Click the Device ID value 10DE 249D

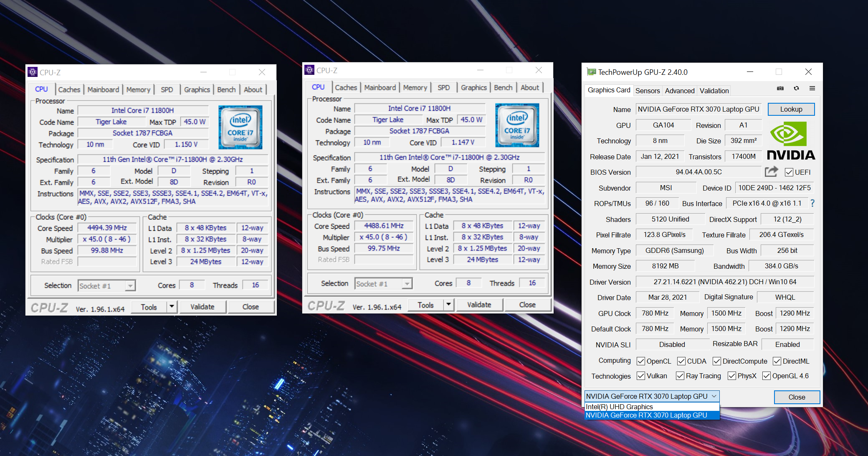click(774, 188)
